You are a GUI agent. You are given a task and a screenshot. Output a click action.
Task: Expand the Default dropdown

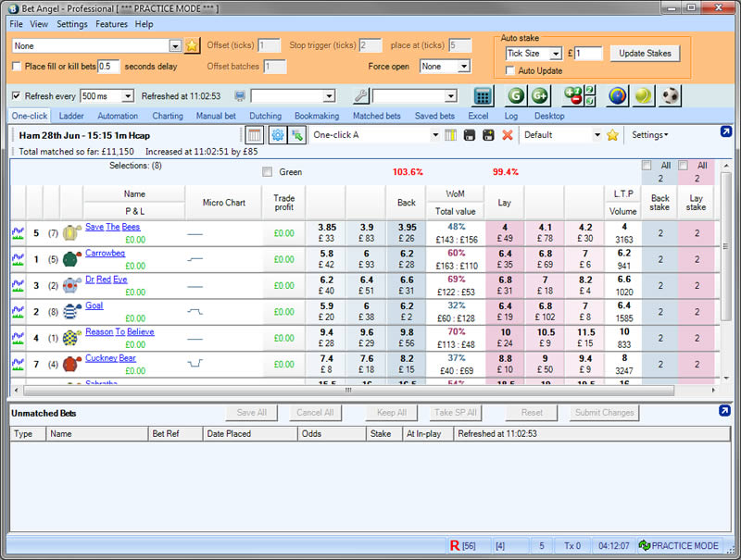coord(597,135)
